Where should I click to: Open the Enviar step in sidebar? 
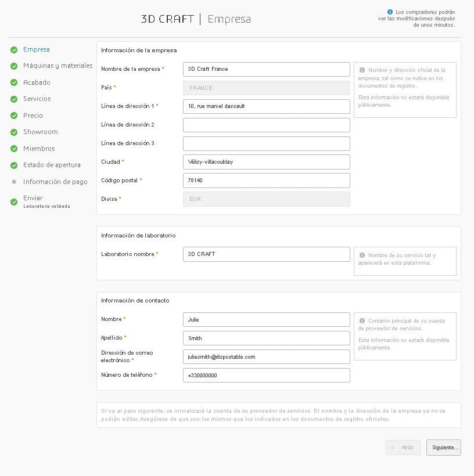[33, 199]
